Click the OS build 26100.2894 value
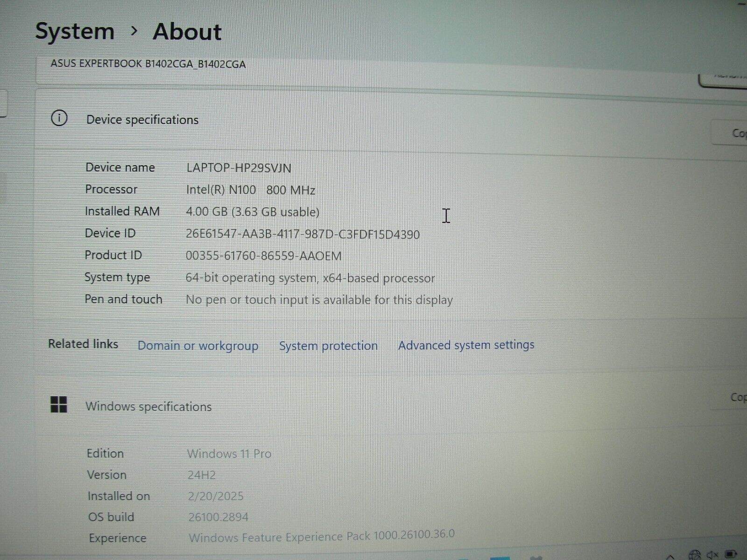The height and width of the screenshot is (560, 747). click(x=218, y=517)
